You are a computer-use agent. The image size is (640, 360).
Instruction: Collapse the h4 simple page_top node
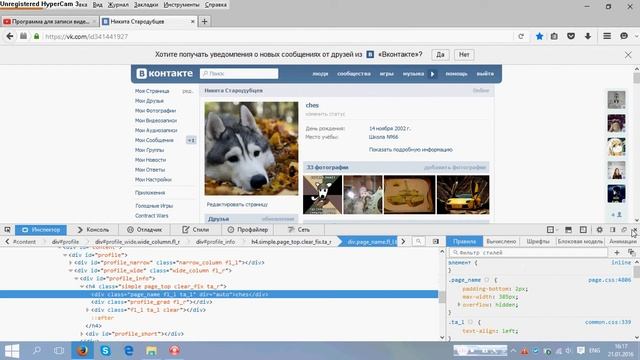coord(82,287)
